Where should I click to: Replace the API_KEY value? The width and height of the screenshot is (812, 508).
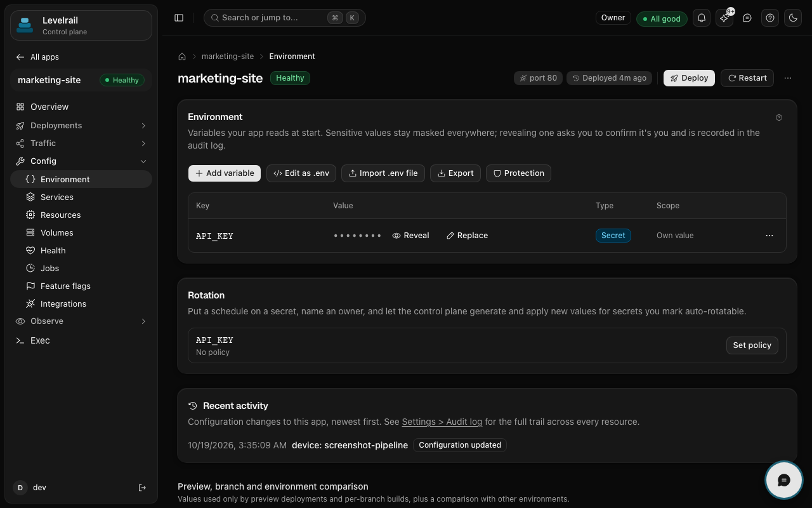click(467, 236)
